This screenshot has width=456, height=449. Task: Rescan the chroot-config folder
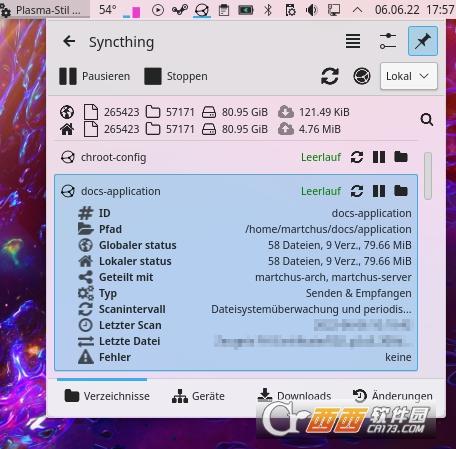(x=357, y=157)
